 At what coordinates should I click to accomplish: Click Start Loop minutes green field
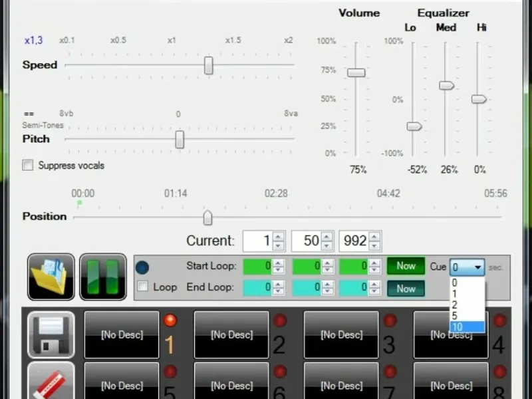257,266
